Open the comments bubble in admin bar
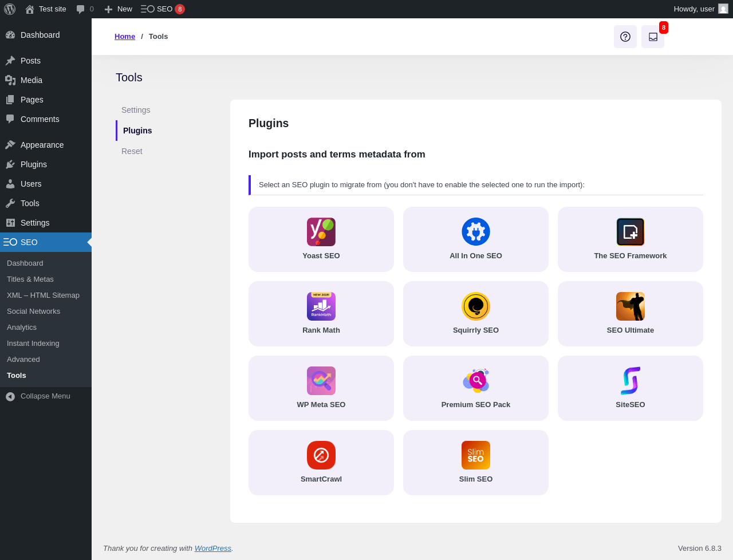This screenshot has width=733, height=560. click(x=81, y=9)
